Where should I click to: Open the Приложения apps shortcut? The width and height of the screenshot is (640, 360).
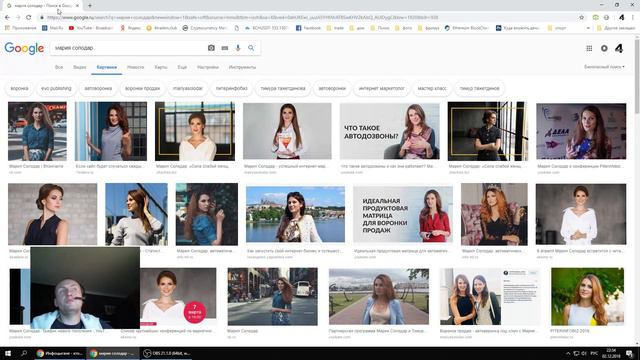[x=20, y=28]
